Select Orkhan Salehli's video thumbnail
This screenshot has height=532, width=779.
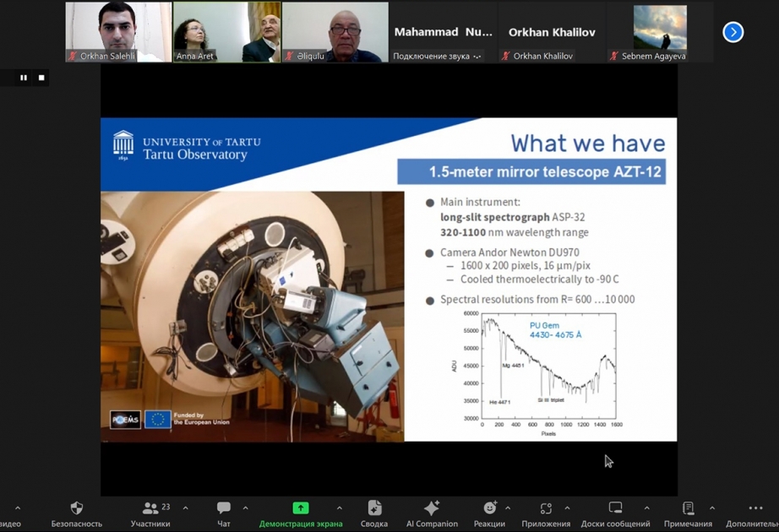tap(119, 32)
